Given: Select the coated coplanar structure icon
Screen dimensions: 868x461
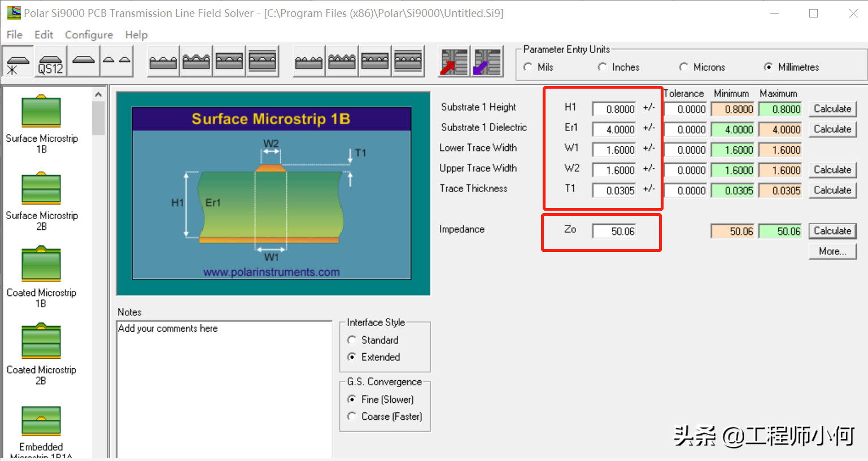Looking at the screenshot, I should click(197, 62).
